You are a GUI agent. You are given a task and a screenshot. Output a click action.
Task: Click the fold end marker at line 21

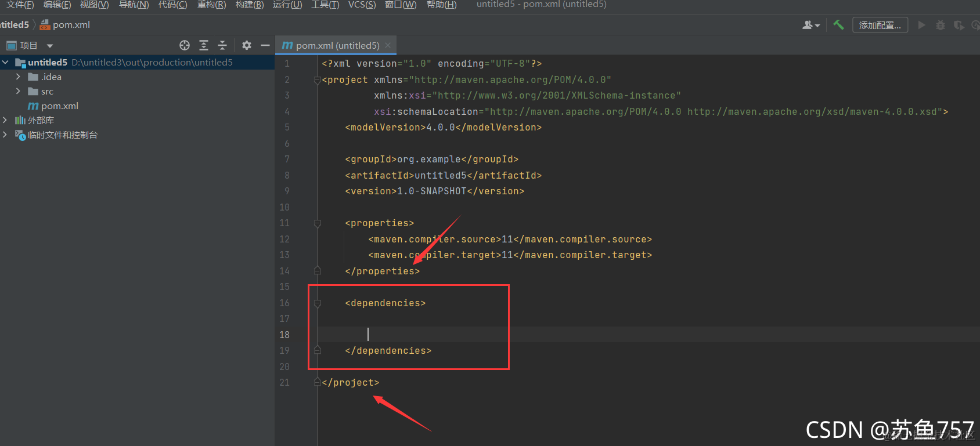tap(318, 382)
